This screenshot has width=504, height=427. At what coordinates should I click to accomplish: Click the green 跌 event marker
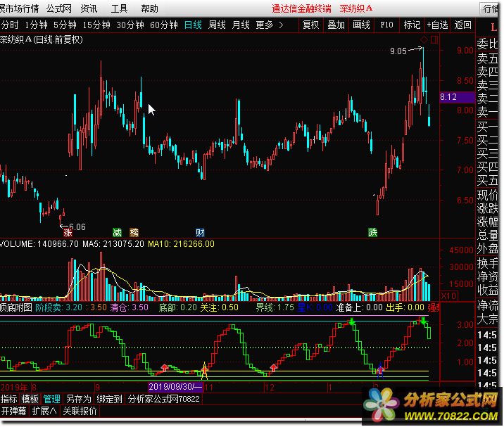pos(372,232)
